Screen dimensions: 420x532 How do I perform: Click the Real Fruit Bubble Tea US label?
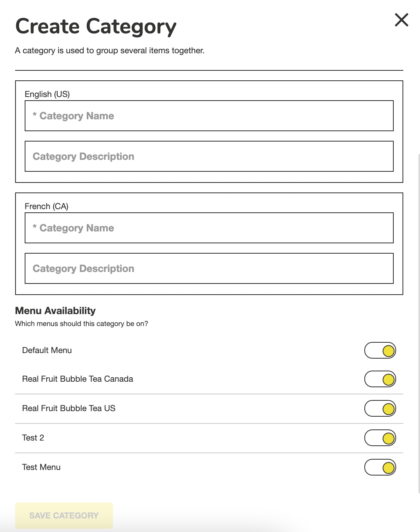[x=69, y=408]
